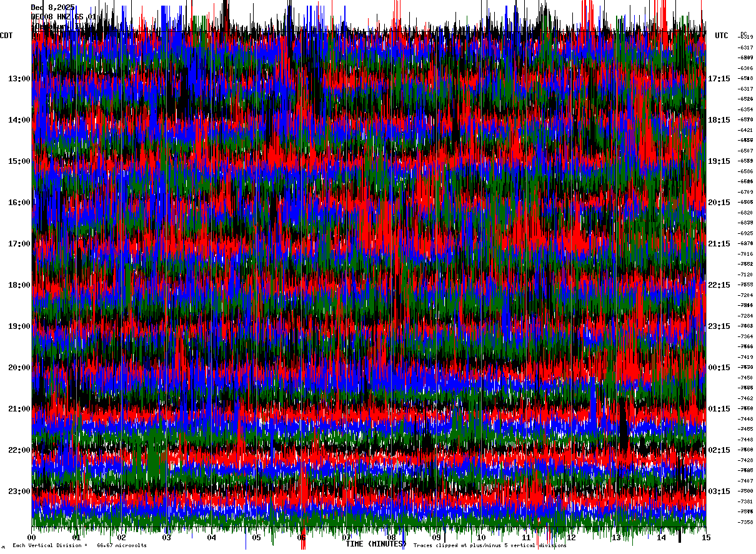Click minute tick 03 on the time axis
756x554 pixels.
pos(166,538)
